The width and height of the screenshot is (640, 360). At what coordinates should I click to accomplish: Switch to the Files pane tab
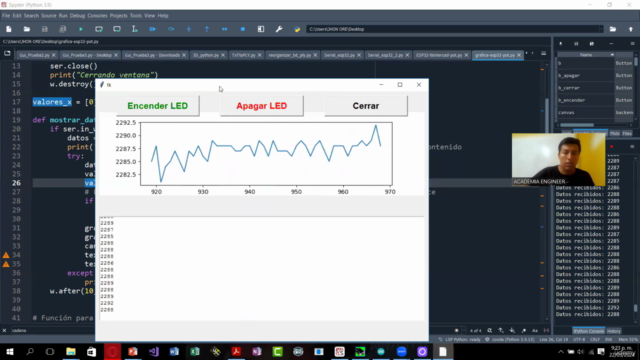[x=627, y=133]
